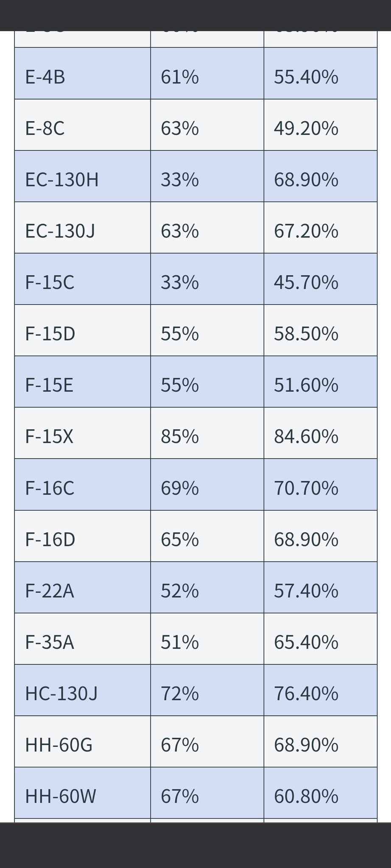Select the EC-130J table cell

click(60, 231)
